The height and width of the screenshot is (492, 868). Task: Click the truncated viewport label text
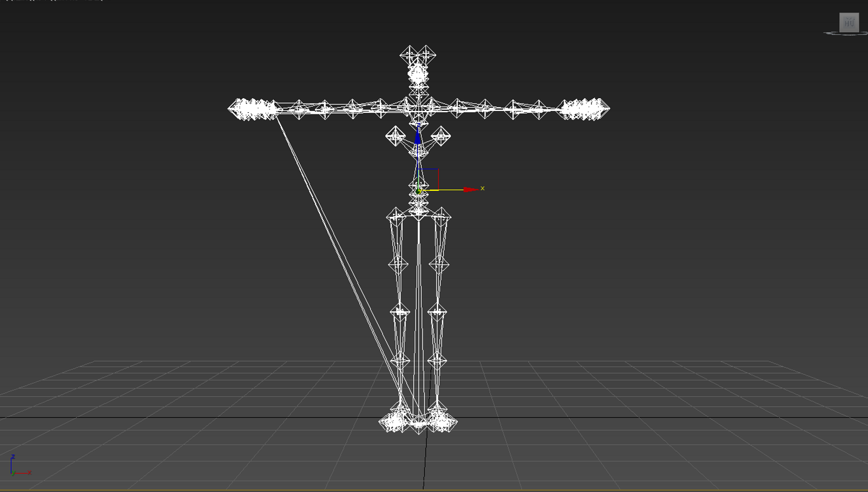click(55, 1)
